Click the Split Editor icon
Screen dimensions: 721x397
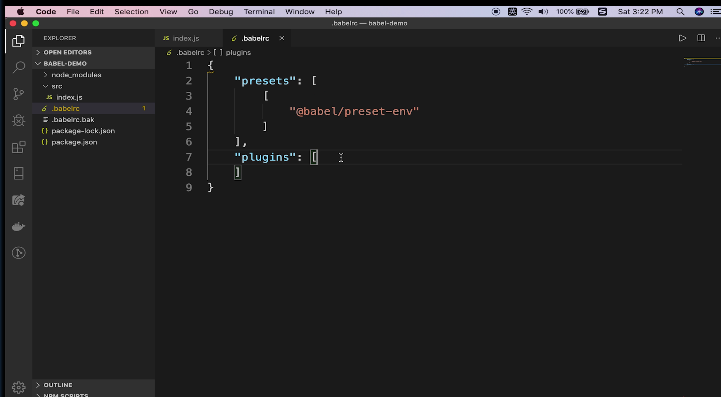[701, 38]
